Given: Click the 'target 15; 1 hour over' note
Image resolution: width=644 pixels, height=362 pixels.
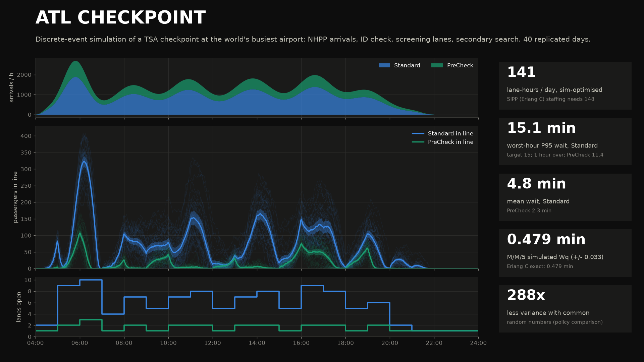Looking at the screenshot, I should coord(535,155).
